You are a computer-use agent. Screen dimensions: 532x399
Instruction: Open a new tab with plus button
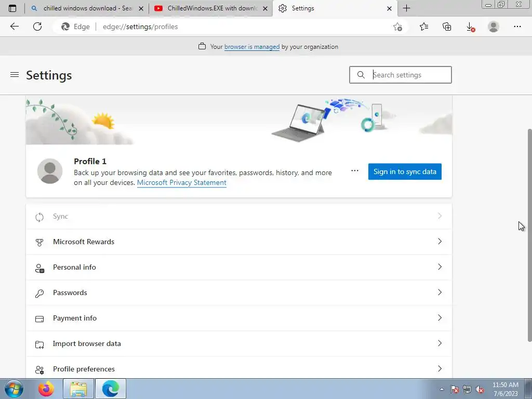pyautogui.click(x=406, y=8)
